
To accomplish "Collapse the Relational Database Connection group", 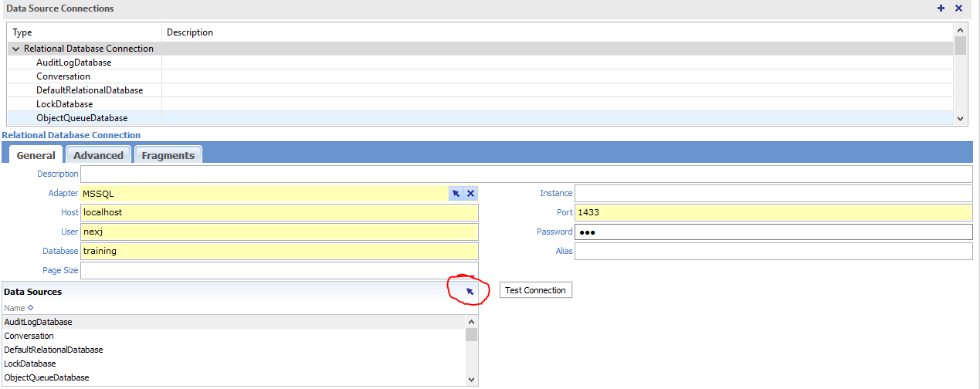I will (16, 49).
